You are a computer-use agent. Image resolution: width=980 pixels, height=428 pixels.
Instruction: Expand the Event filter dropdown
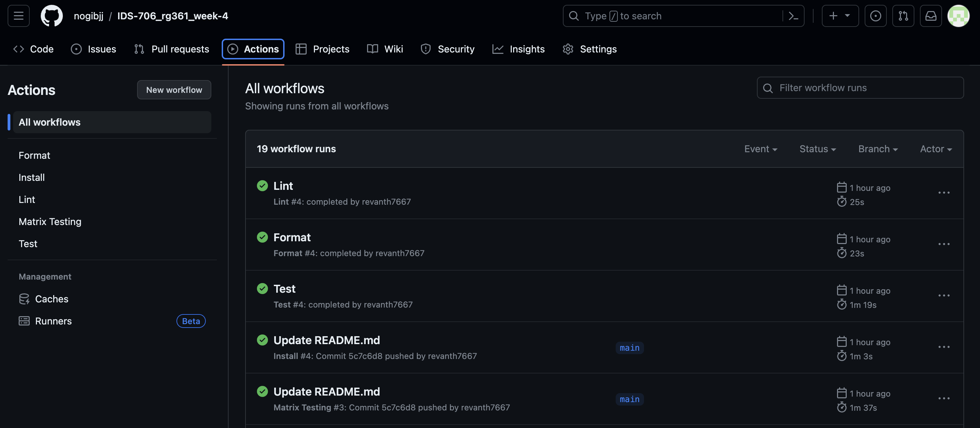click(x=760, y=149)
